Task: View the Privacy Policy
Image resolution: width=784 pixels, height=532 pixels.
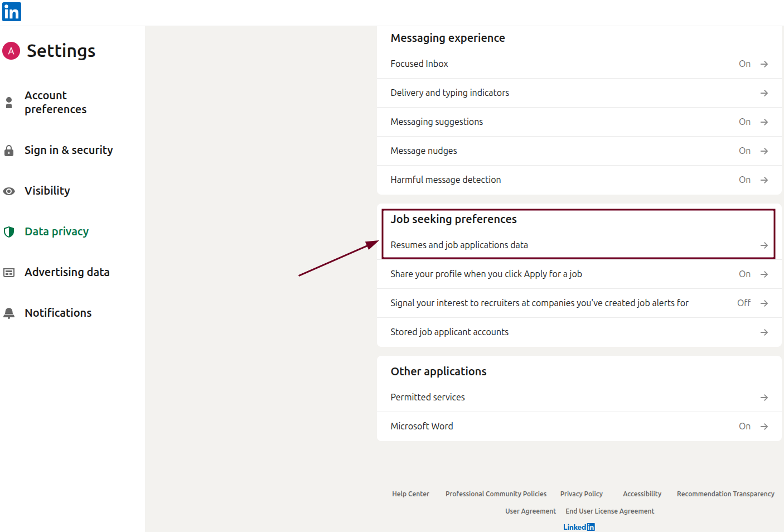Action: tap(581, 494)
